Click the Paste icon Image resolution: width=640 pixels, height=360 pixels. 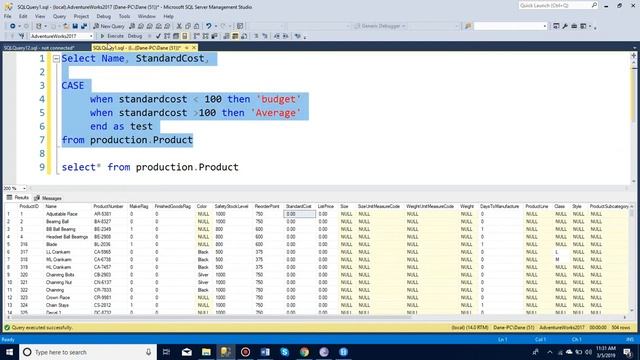[196, 26]
